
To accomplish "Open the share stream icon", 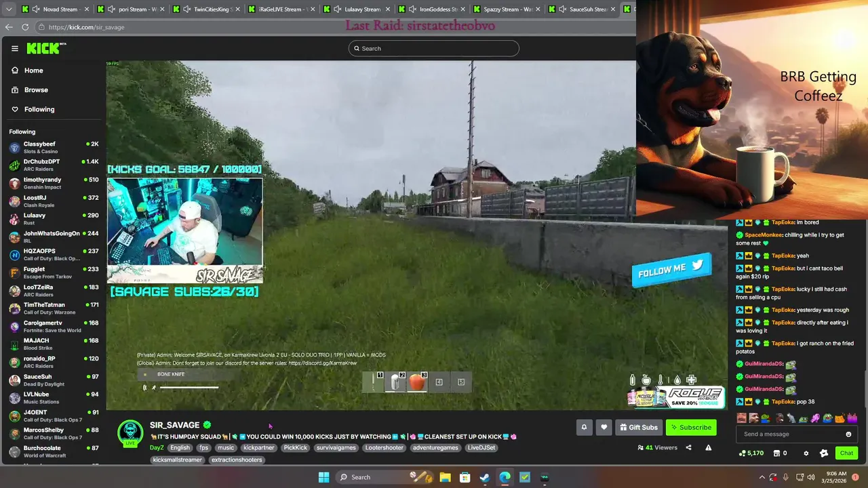I will pyautogui.click(x=688, y=447).
